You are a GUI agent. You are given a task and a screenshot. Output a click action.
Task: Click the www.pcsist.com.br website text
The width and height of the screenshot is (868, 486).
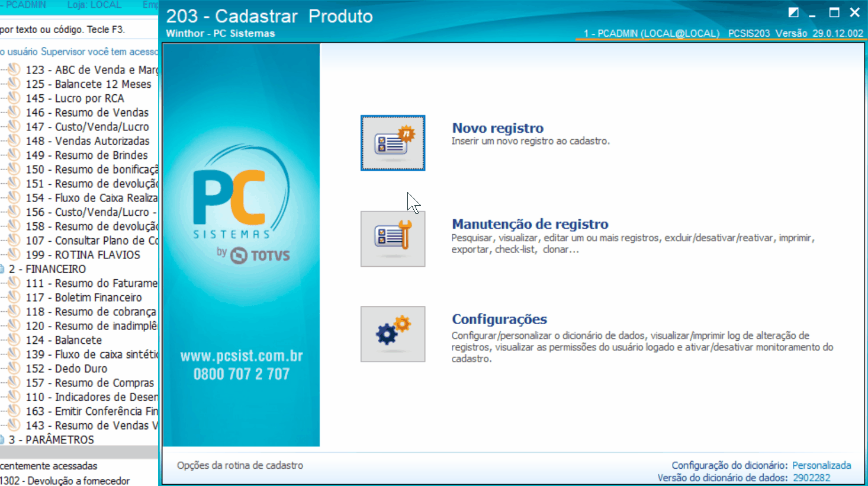[242, 356]
